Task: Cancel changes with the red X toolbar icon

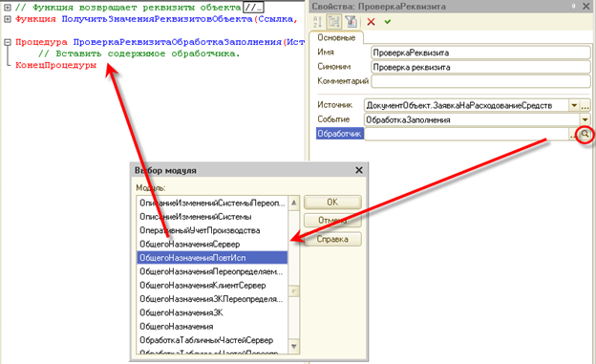Action: (x=371, y=22)
